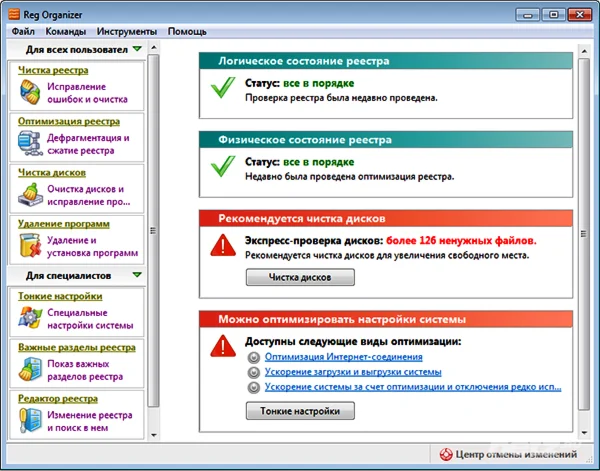The width and height of the screenshot is (600, 471).
Task: Open the Файл menu
Action: pos(23,31)
